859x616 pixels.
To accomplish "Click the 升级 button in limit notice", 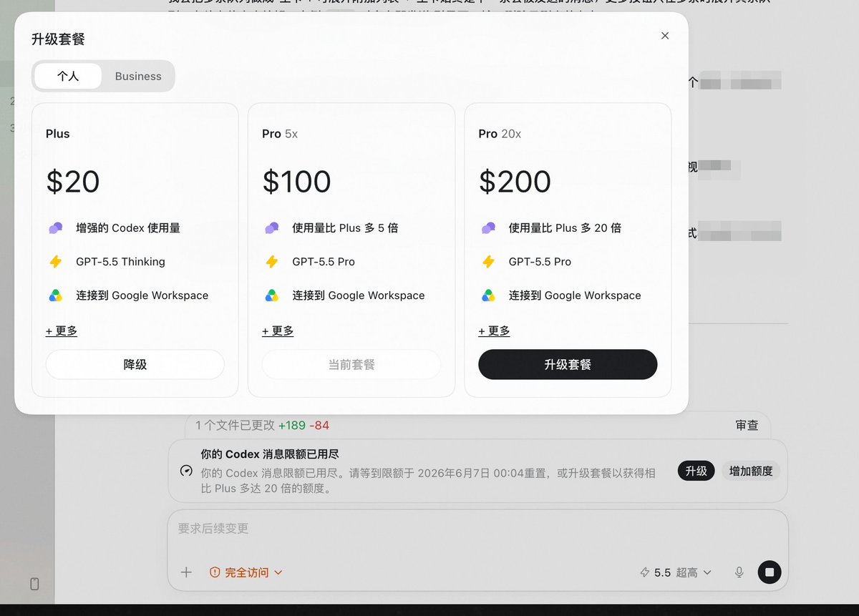I will coord(697,471).
